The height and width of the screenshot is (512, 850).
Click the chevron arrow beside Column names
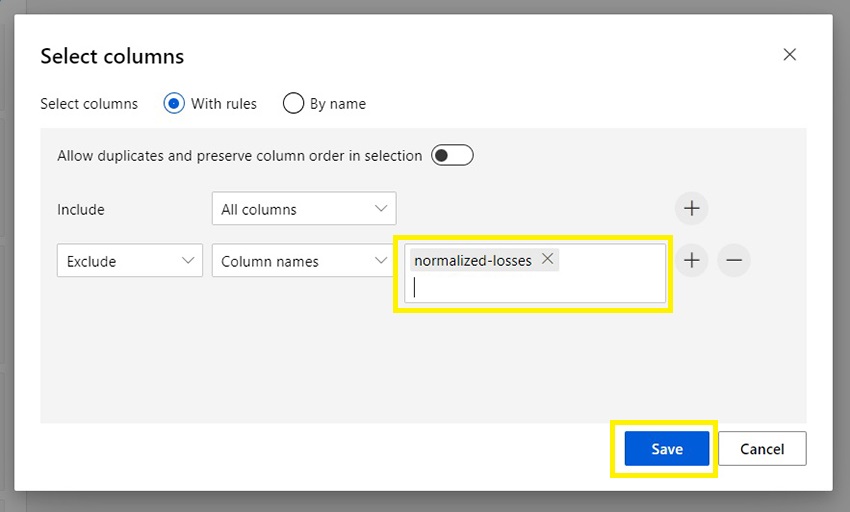click(381, 261)
